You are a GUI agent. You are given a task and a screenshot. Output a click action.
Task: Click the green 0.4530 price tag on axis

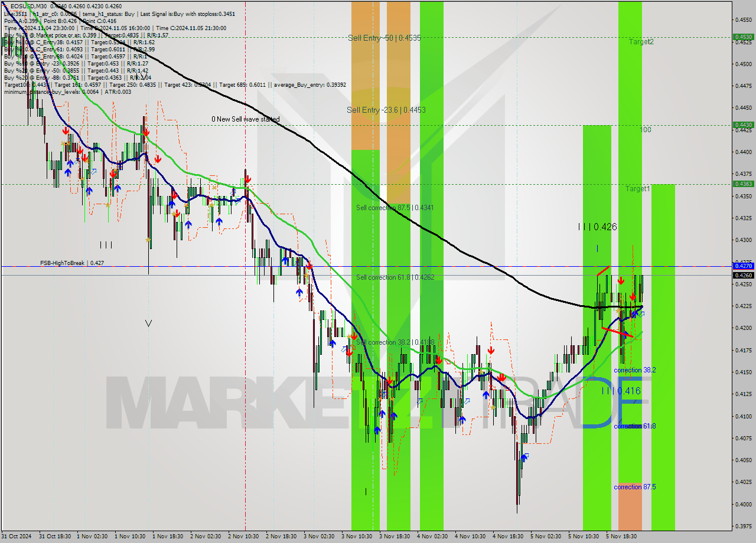point(743,37)
